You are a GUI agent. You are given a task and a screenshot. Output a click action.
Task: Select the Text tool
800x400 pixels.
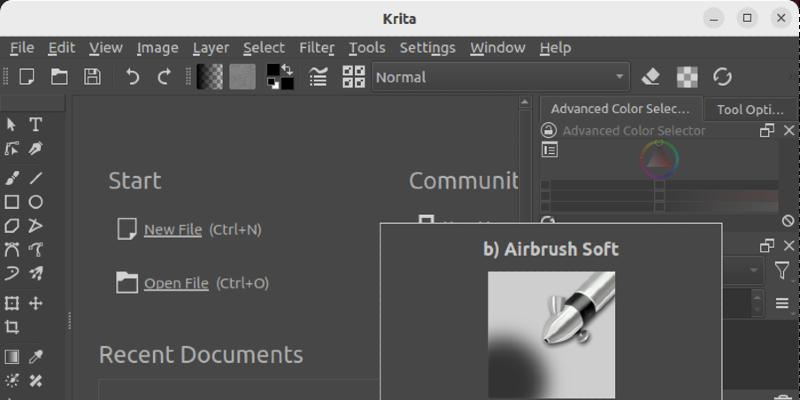pos(35,124)
